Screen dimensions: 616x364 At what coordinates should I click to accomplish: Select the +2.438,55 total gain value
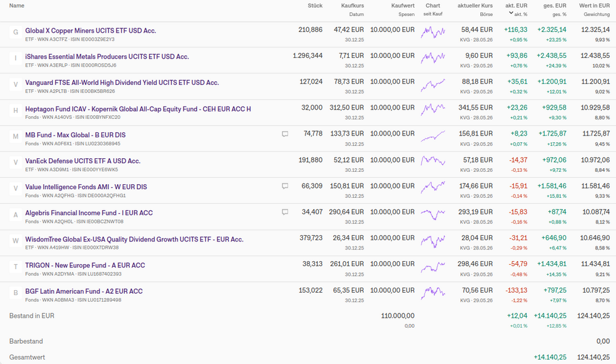(552, 55)
